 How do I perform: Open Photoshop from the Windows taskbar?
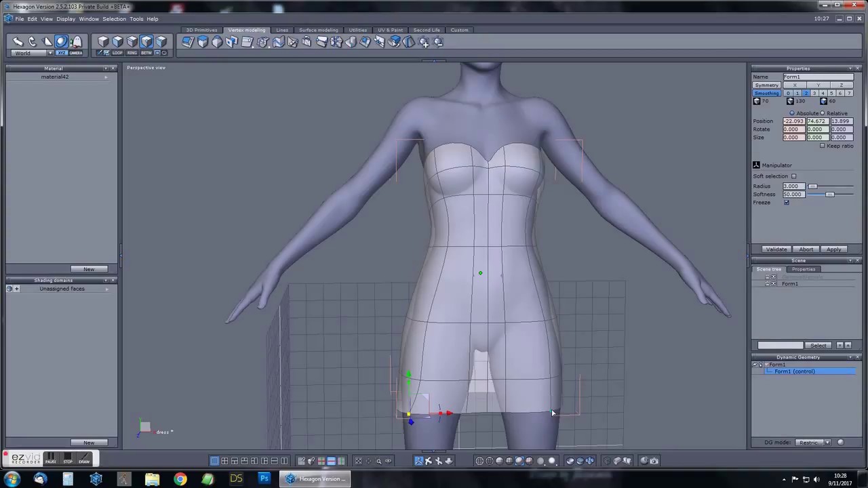pyautogui.click(x=264, y=479)
